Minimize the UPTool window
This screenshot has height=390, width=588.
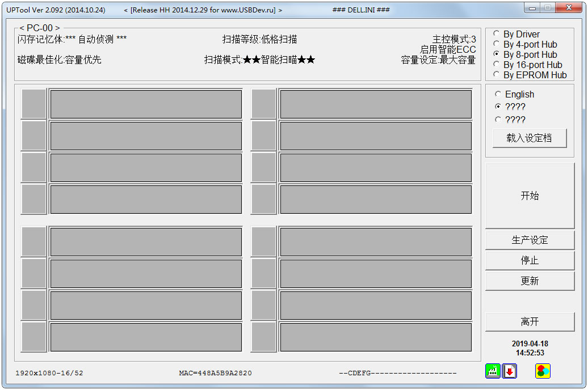pos(532,7)
